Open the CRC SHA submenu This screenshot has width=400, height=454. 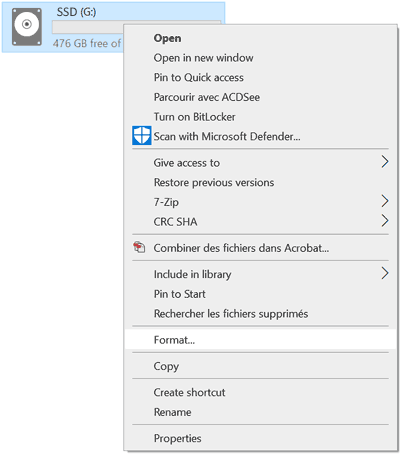pyautogui.click(x=260, y=222)
